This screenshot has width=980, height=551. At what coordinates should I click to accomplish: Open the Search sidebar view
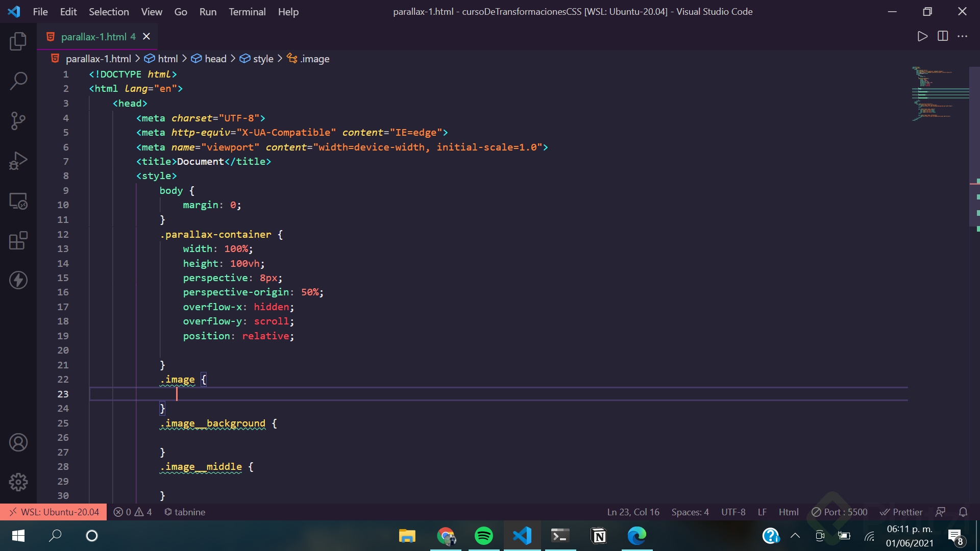[18, 81]
